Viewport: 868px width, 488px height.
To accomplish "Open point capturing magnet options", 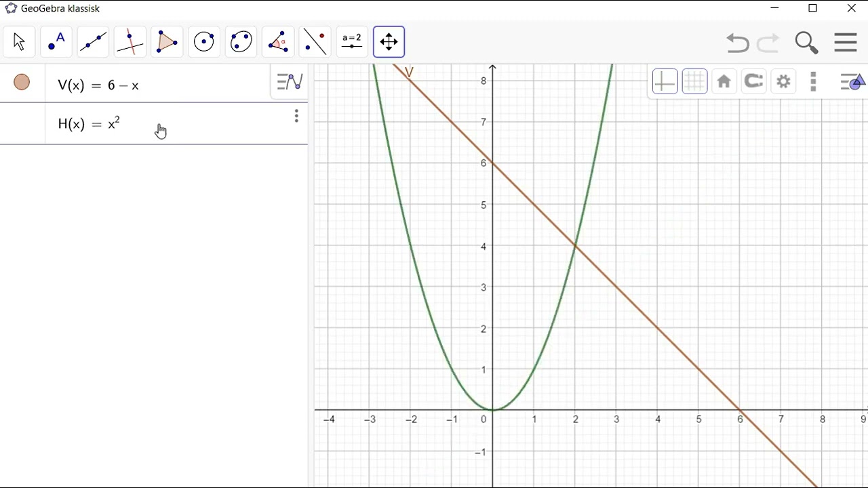I will pyautogui.click(x=753, y=82).
